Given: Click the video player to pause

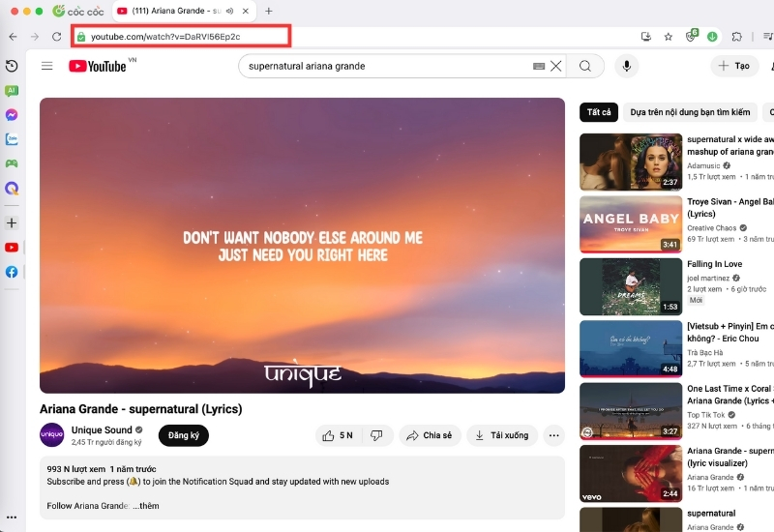Looking at the screenshot, I should (302, 246).
